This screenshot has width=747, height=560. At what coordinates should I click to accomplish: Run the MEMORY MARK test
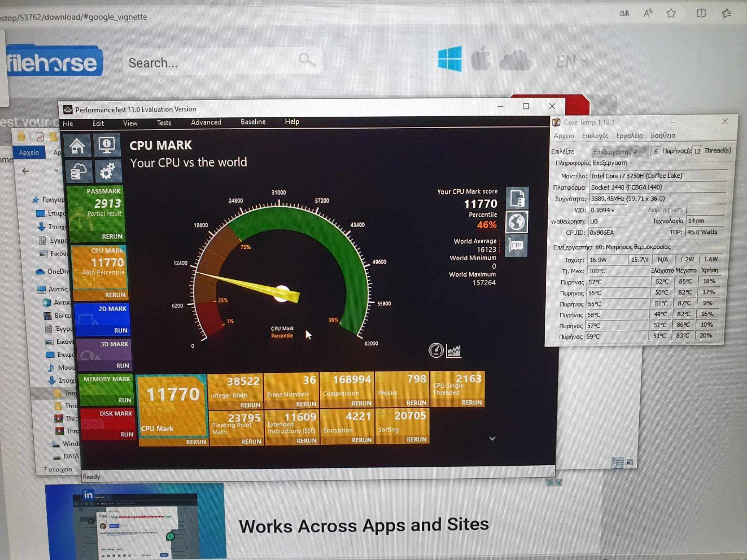click(125, 400)
